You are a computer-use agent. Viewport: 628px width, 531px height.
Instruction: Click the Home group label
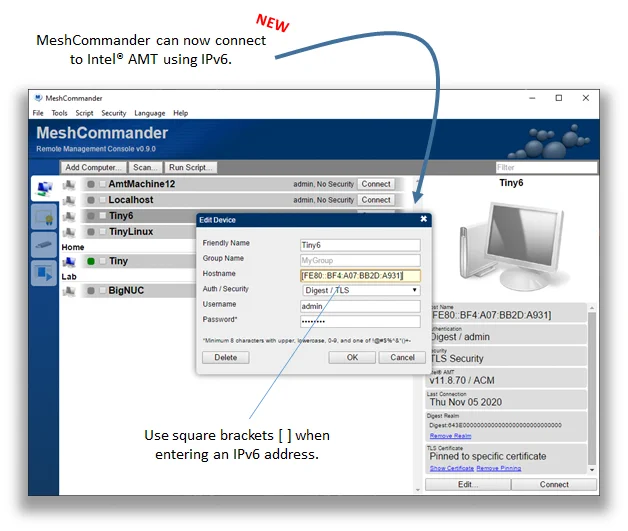pos(73,247)
